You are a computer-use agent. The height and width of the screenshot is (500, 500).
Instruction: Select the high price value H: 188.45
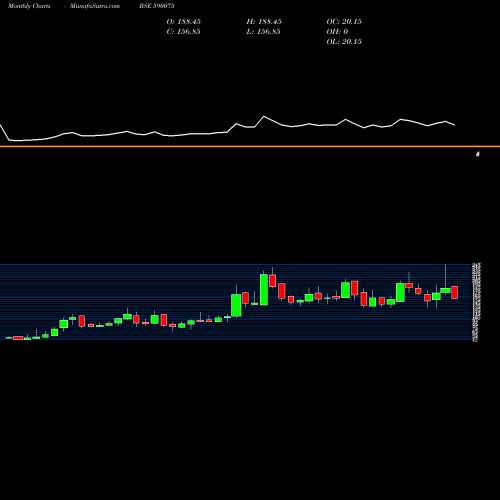tap(264, 21)
